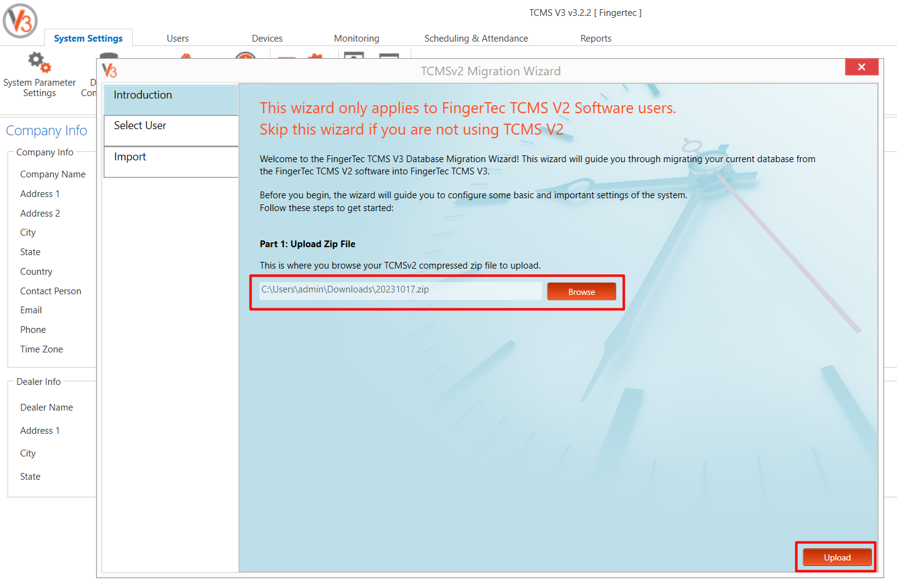Image resolution: width=897 pixels, height=588 pixels.
Task: Click the Company Name label
Action: point(53,174)
